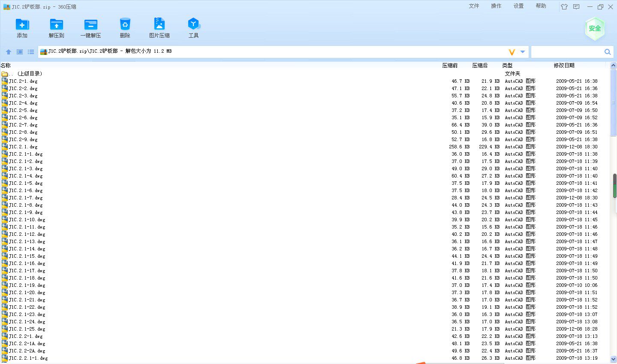This screenshot has width=617, height=364.
Task: Click the 360压缩 app icon in title bar
Action: [6, 7]
